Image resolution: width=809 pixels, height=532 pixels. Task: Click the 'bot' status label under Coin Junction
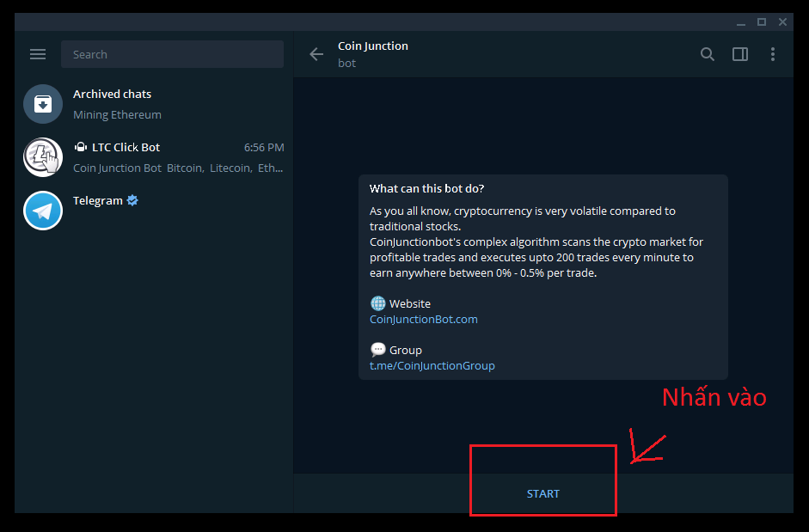coord(346,63)
